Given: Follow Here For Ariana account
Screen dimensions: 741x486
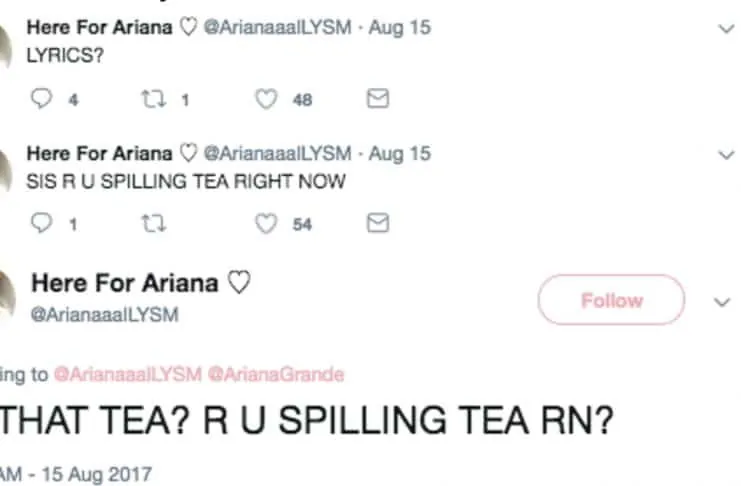Looking at the screenshot, I should [611, 300].
